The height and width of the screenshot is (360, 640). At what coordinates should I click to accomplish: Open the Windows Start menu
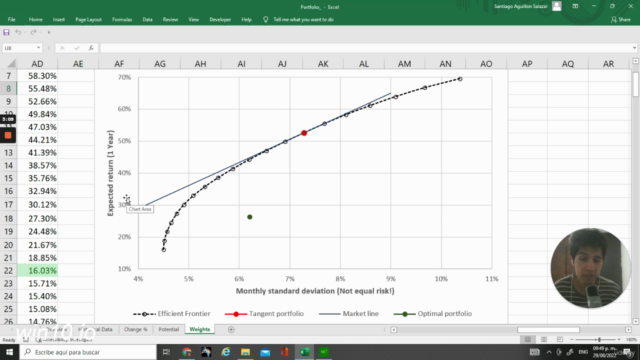coord(9,352)
